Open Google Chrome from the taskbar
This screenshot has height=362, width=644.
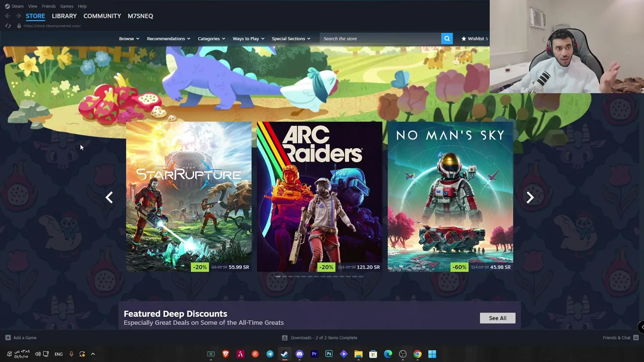(x=417, y=354)
